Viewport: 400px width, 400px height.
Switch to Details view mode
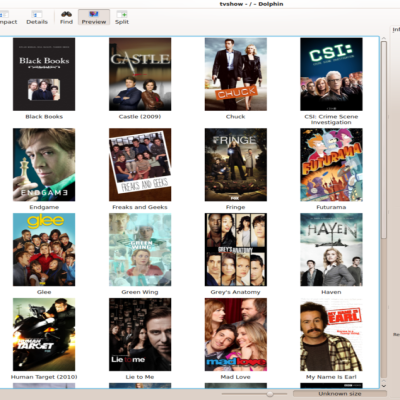(37, 17)
